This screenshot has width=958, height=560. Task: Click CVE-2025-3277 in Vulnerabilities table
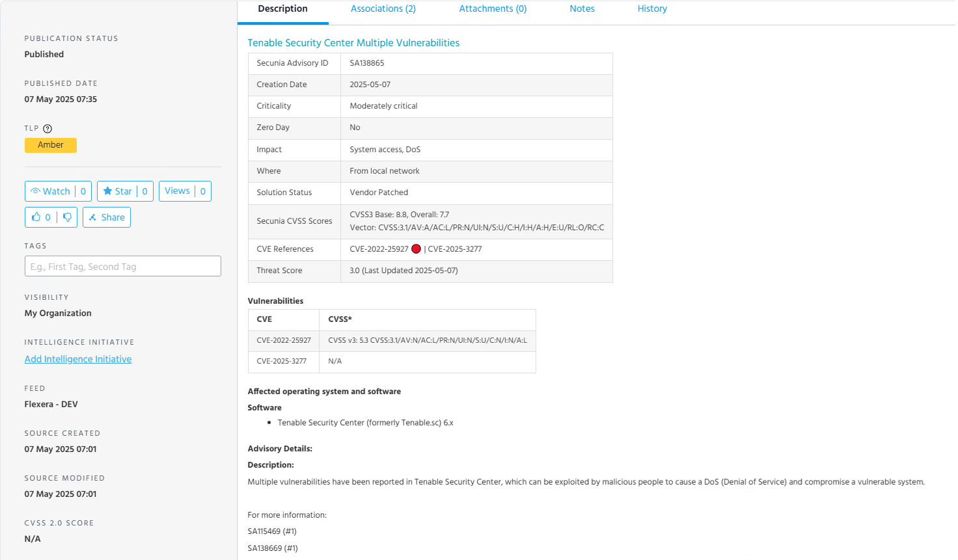[281, 361]
